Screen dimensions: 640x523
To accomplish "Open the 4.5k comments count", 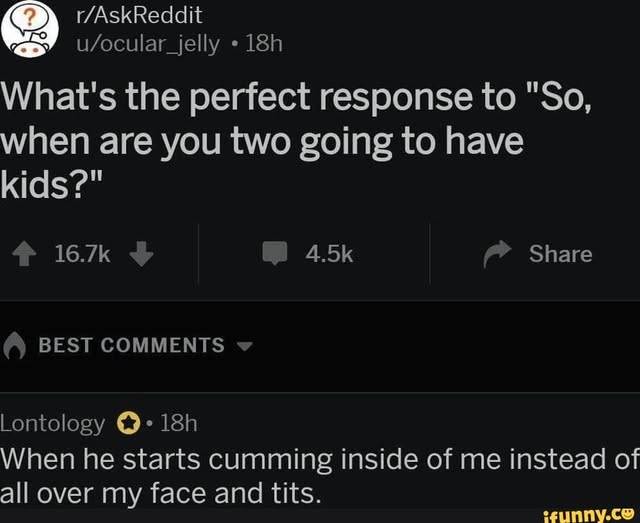I will tap(329, 254).
